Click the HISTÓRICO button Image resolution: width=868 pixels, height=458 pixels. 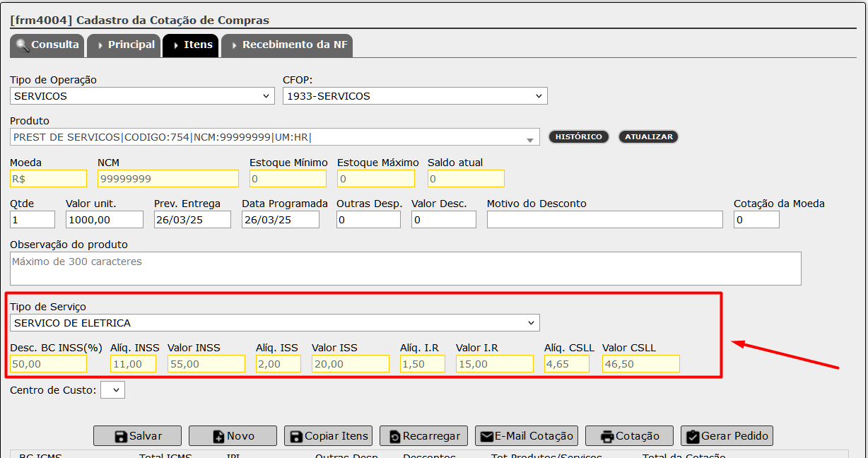pos(579,136)
